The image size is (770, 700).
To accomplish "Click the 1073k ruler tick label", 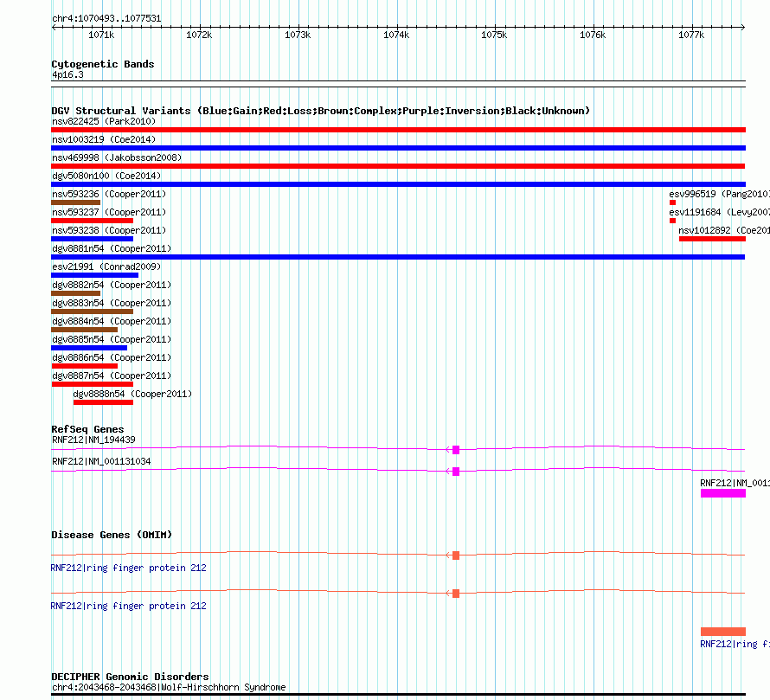I will (298, 35).
